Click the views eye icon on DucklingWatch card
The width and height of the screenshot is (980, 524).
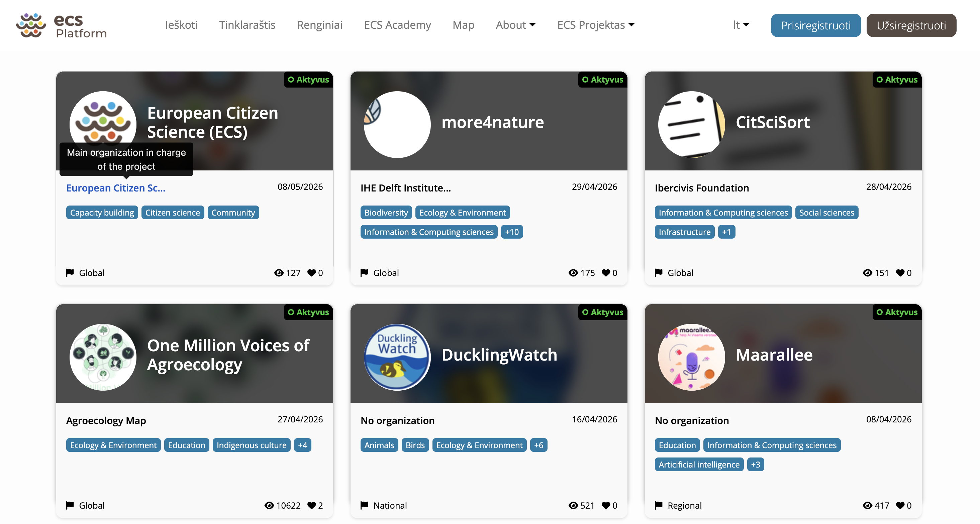coord(573,505)
